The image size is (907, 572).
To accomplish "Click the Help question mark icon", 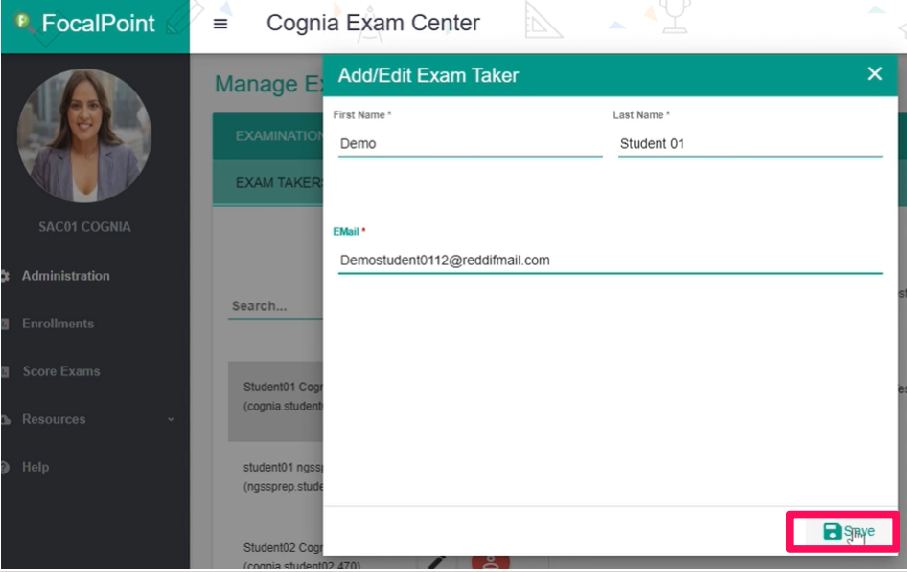I will click(x=5, y=467).
